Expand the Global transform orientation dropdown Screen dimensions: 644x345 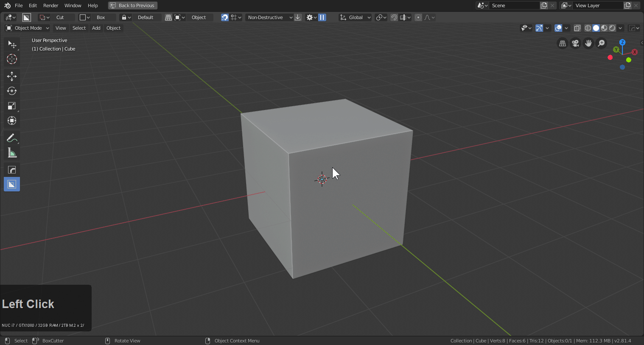pyautogui.click(x=356, y=17)
